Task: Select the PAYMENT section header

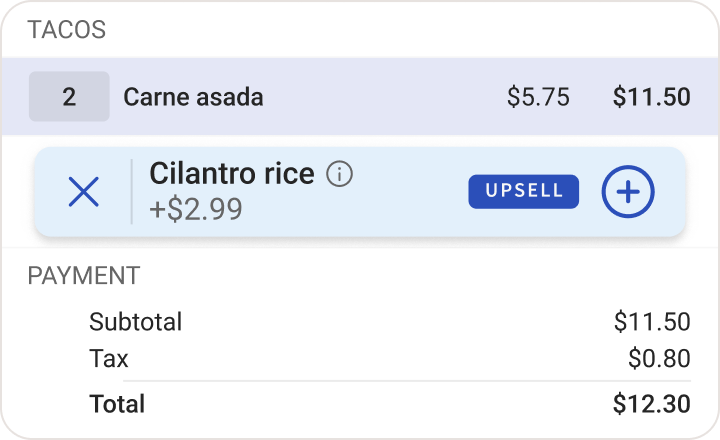Action: pos(84,276)
